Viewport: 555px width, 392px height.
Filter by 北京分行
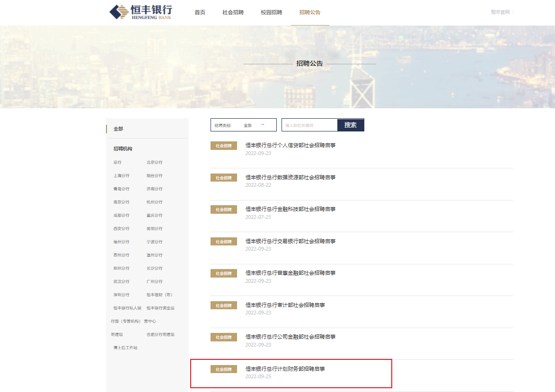click(154, 162)
